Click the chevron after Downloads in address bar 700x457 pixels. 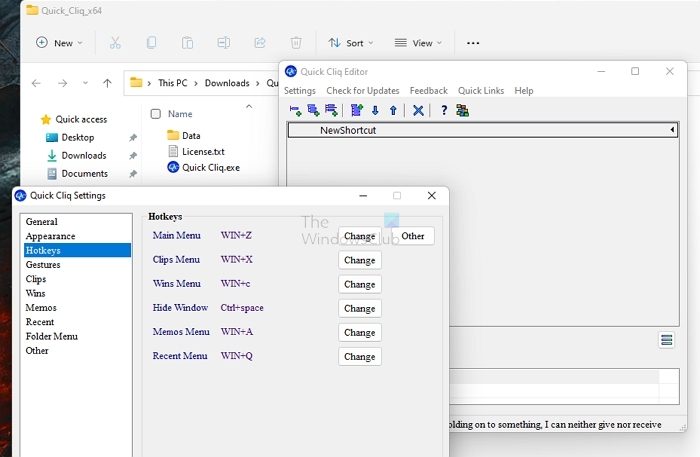[x=258, y=83]
